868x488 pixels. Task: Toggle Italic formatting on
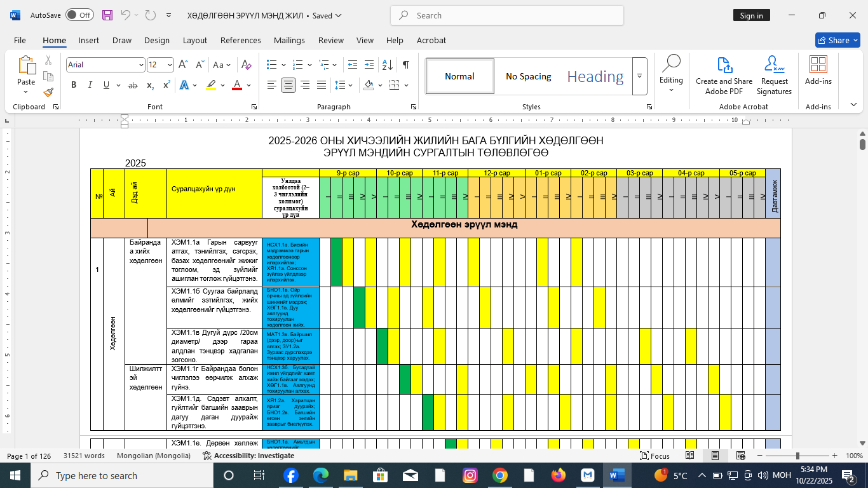click(90, 85)
